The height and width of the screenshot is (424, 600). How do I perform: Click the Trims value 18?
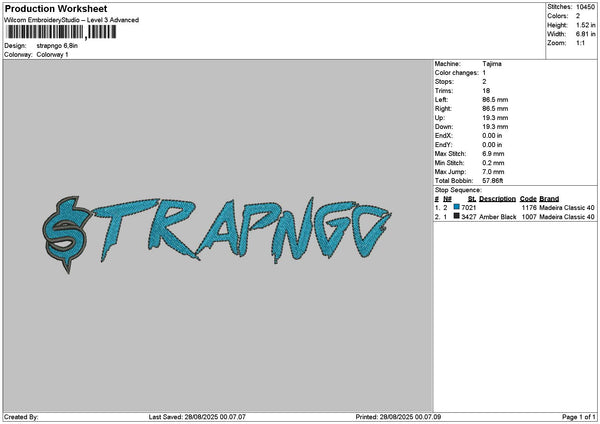(486, 91)
